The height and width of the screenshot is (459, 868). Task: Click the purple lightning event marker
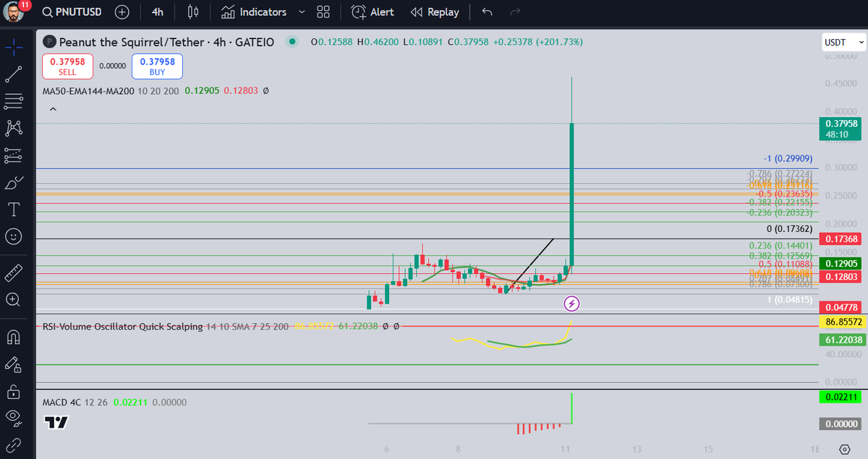click(571, 304)
